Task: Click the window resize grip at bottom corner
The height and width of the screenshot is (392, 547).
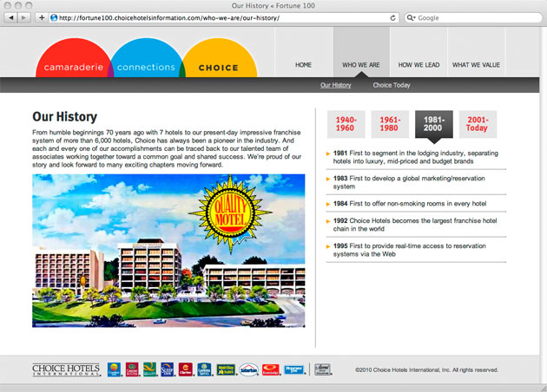Action: (543, 388)
